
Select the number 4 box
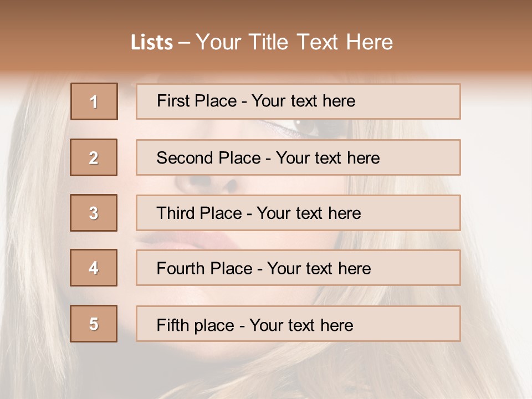tap(94, 268)
